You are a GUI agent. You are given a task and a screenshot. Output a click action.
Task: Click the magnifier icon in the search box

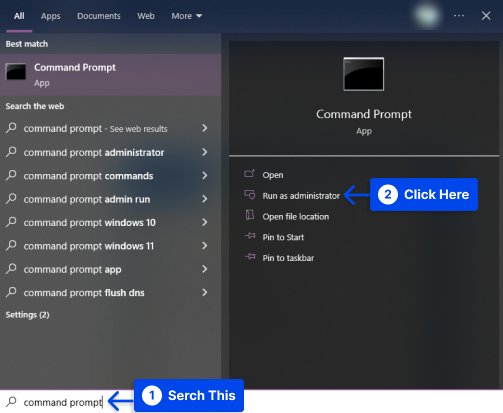tap(11, 401)
